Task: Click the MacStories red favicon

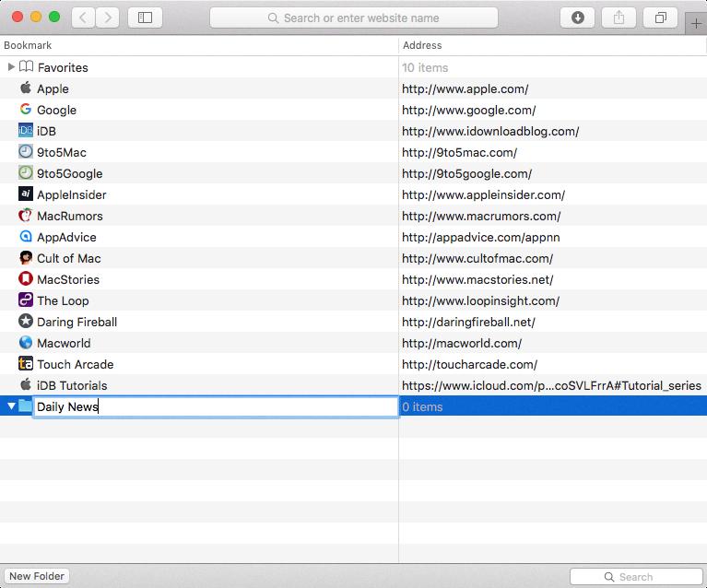Action: pos(26,278)
